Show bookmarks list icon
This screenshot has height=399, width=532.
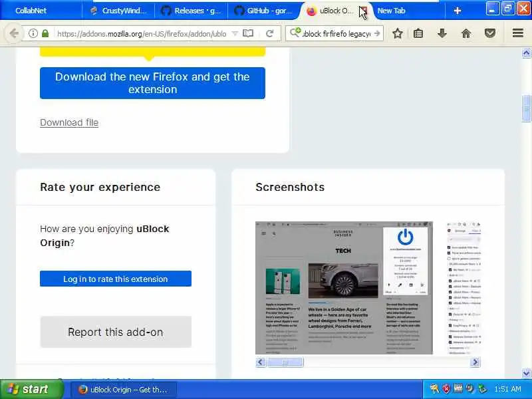point(418,33)
